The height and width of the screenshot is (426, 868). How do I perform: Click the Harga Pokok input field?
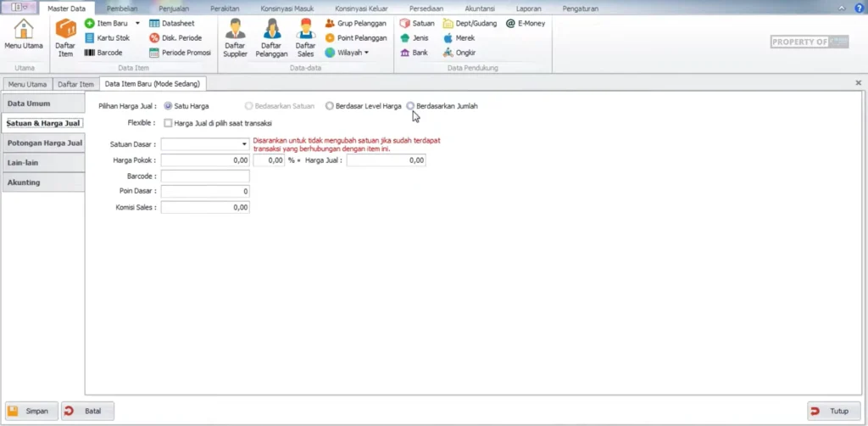tap(205, 160)
